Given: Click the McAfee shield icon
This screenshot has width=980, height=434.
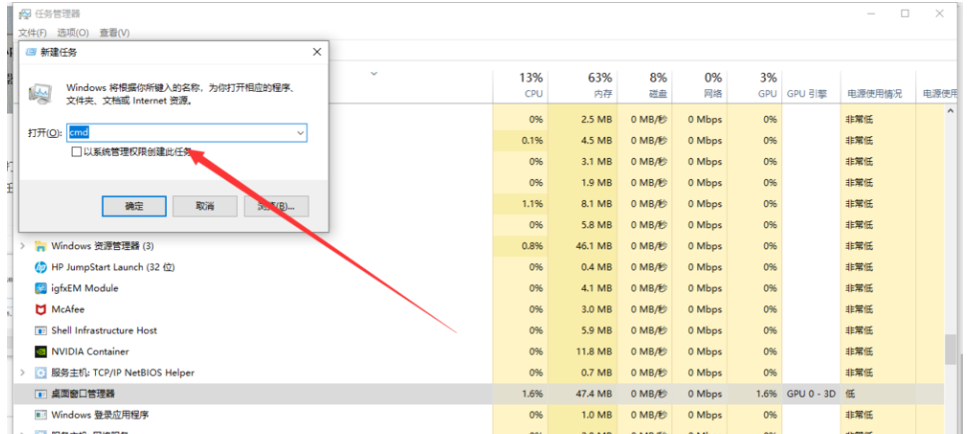Looking at the screenshot, I should (x=41, y=310).
